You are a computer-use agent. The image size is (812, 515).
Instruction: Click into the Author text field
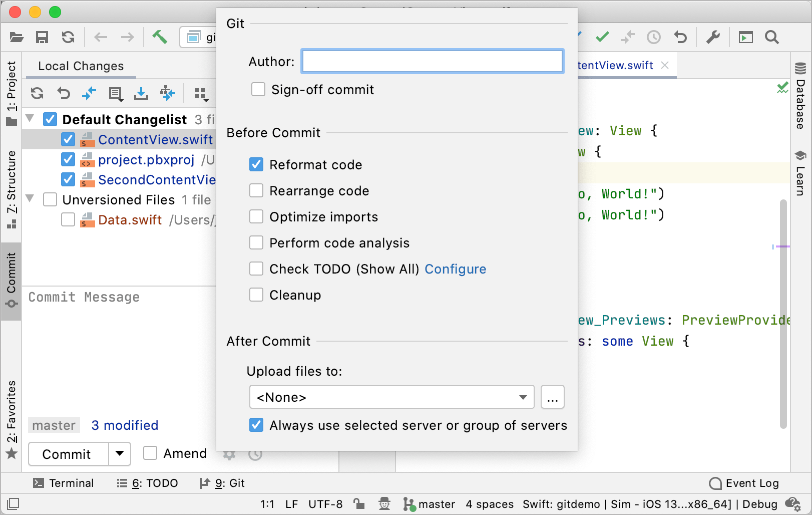[432, 62]
